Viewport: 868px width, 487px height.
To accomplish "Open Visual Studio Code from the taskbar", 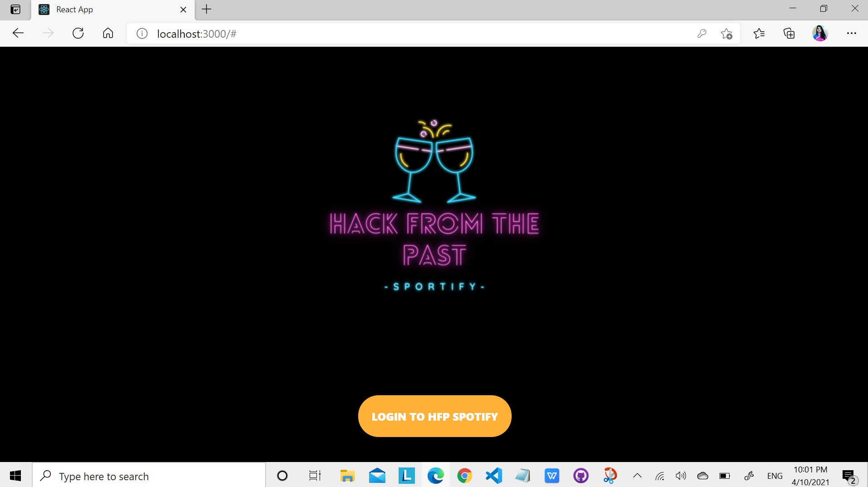I will coord(493,476).
